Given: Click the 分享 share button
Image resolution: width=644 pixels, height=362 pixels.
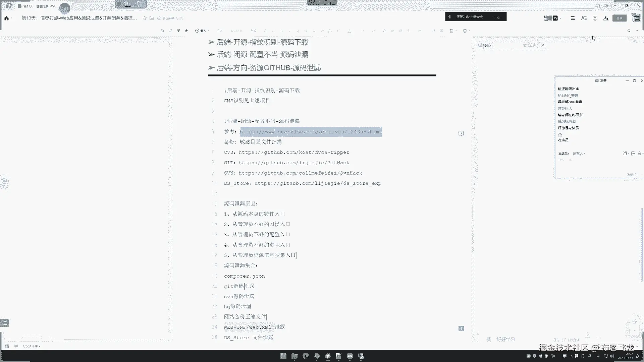Looking at the screenshot, I should (x=619, y=18).
